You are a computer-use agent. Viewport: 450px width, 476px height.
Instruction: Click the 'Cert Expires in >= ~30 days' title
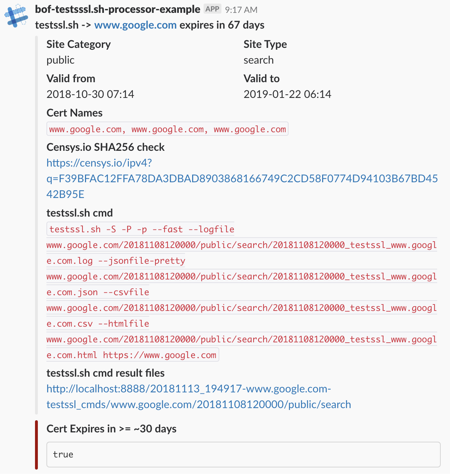(x=111, y=429)
